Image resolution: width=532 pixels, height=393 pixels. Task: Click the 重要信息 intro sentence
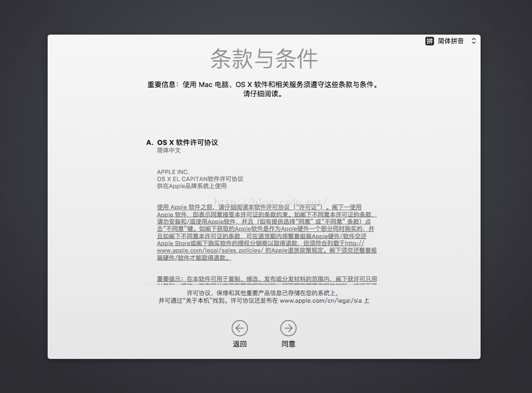click(263, 84)
